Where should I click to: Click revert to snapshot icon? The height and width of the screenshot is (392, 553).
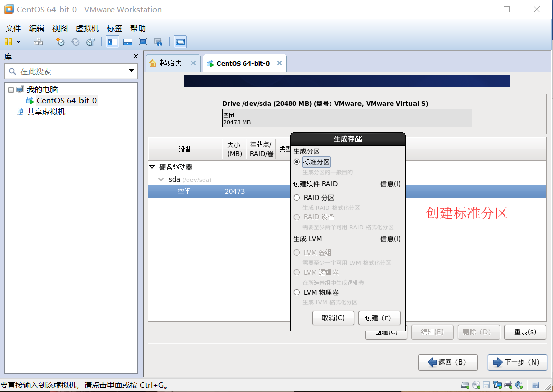coord(75,42)
